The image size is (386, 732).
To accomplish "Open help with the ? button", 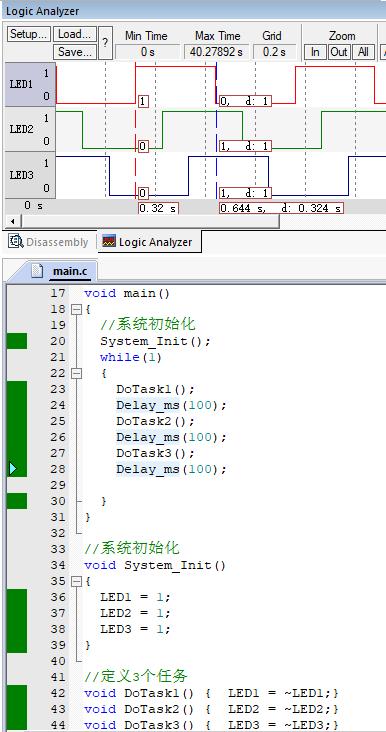I will coord(105,43).
